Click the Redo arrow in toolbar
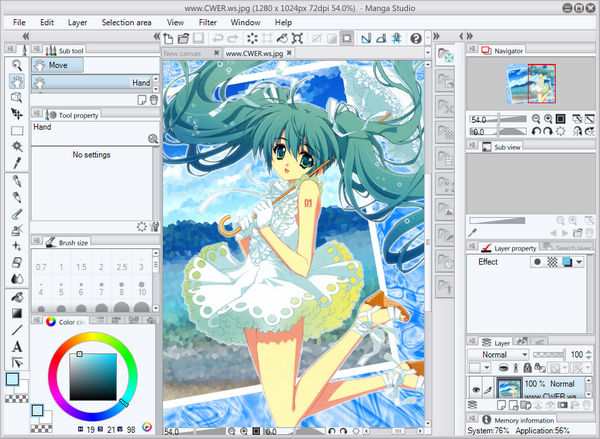 click(233, 38)
